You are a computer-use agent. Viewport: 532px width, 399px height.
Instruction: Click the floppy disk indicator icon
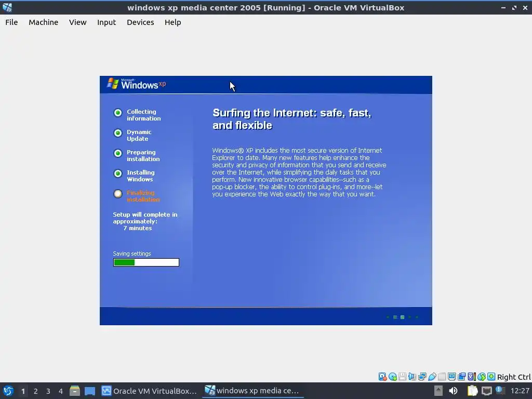(x=403, y=377)
